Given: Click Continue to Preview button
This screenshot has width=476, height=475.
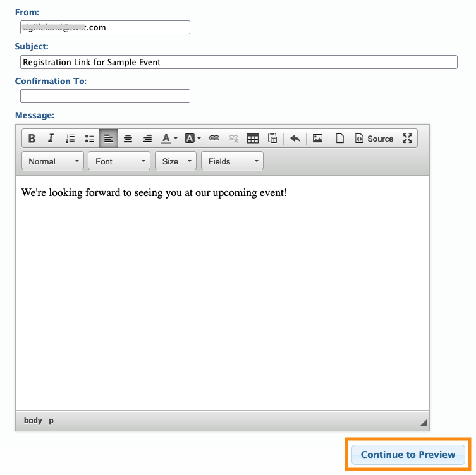Looking at the screenshot, I should click(x=408, y=455).
